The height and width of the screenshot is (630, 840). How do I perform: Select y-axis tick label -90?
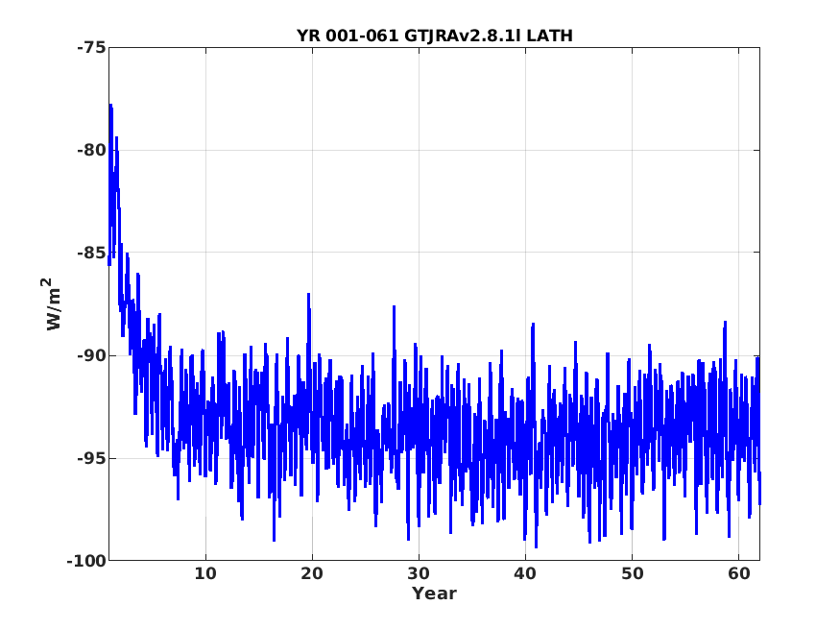(91, 355)
